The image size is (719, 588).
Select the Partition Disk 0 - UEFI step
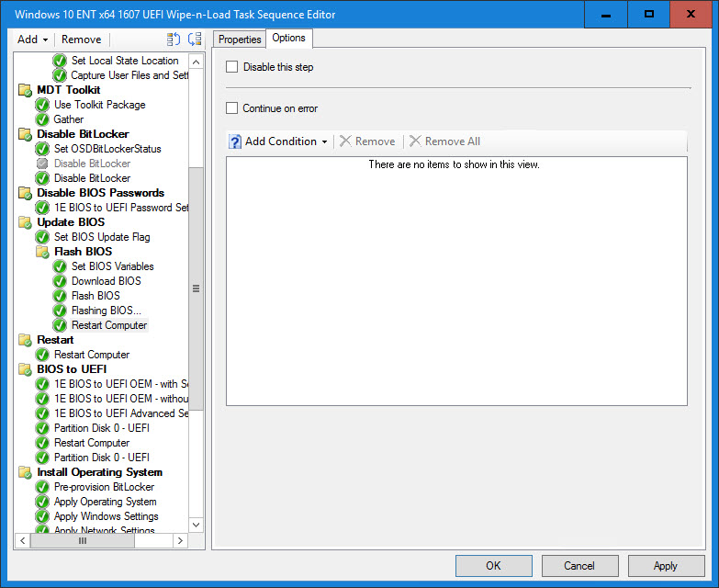tap(101, 428)
